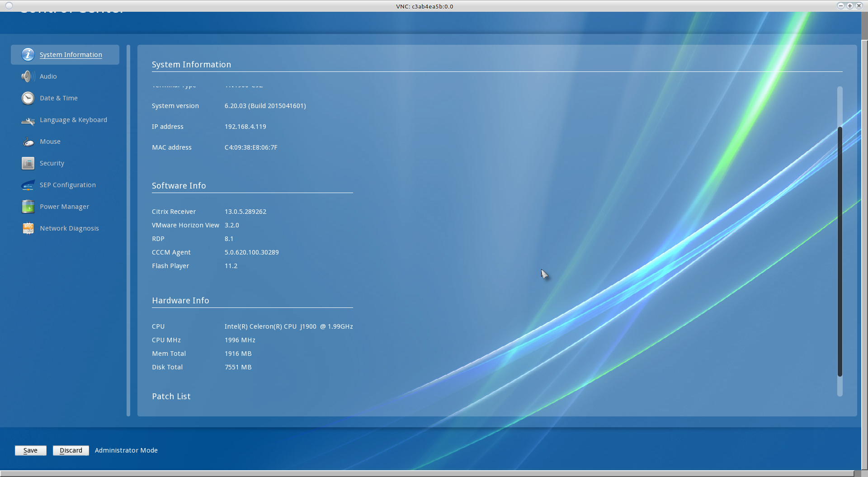Click the SEP Configuration icon

[28, 185]
